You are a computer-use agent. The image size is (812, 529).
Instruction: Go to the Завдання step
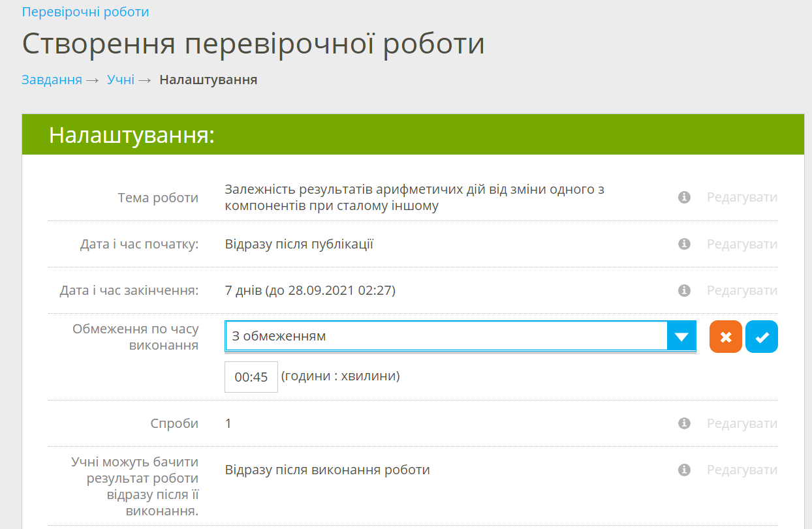(52, 80)
